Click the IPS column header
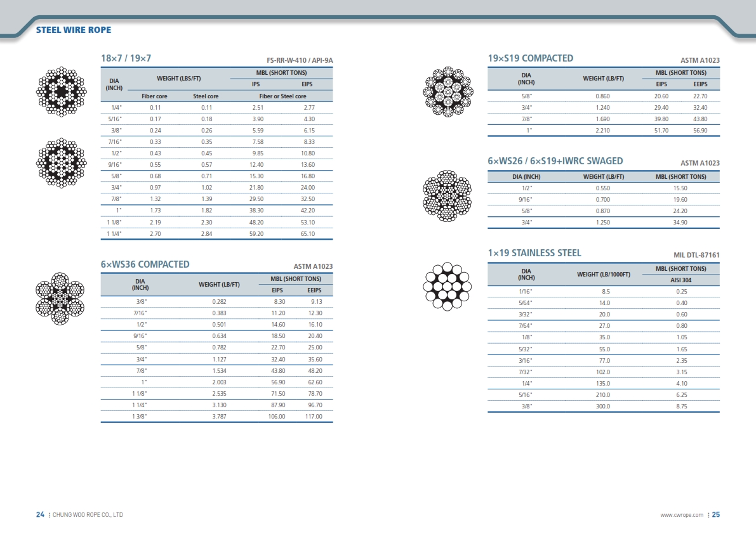756x534 pixels. point(256,84)
